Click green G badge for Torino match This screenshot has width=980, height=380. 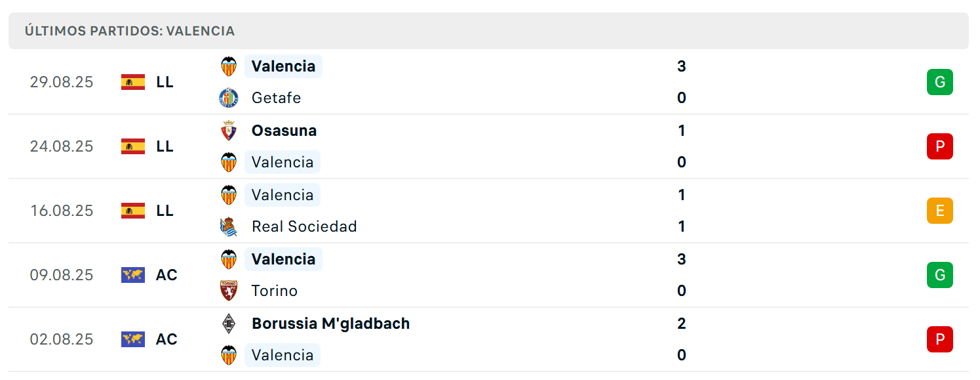click(x=939, y=275)
